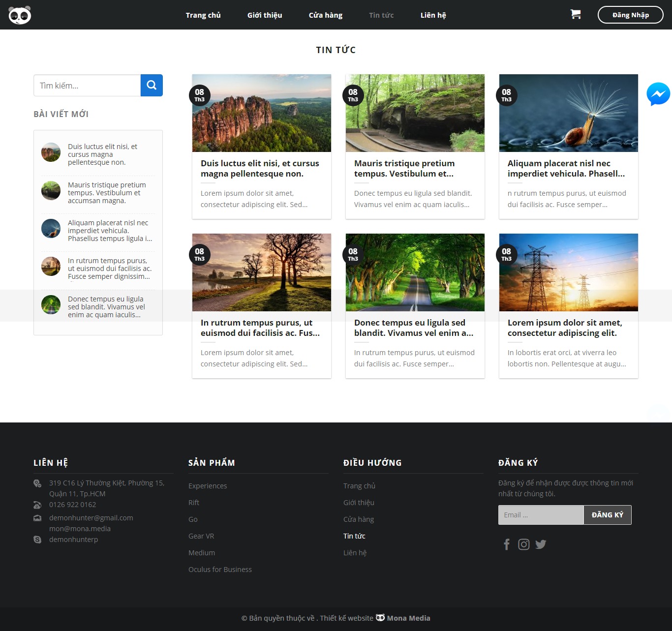Focus the Tìm kiếm search field
The width and height of the screenshot is (672, 631).
click(x=87, y=86)
